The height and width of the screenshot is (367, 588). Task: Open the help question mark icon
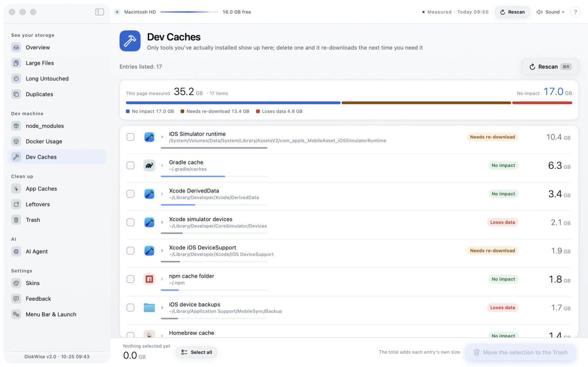coord(575,12)
